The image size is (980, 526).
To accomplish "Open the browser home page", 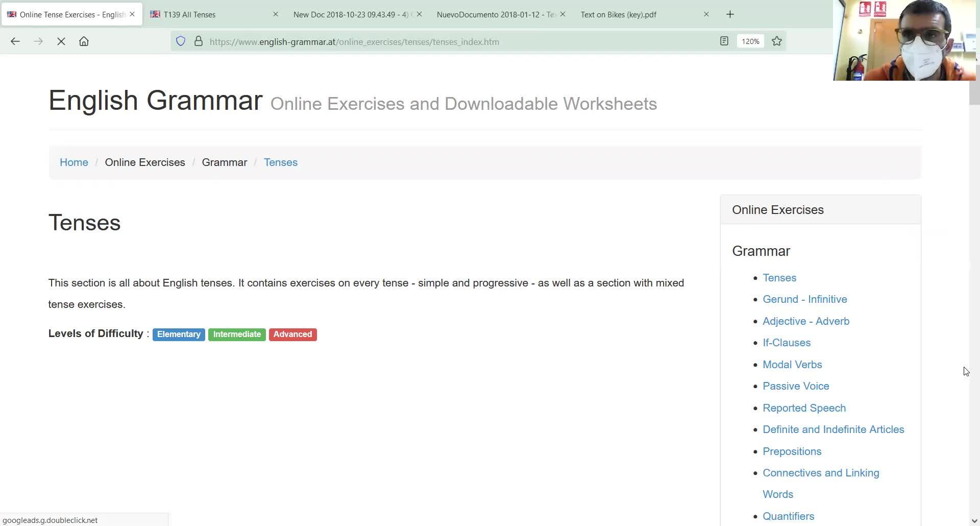I will pyautogui.click(x=84, y=41).
